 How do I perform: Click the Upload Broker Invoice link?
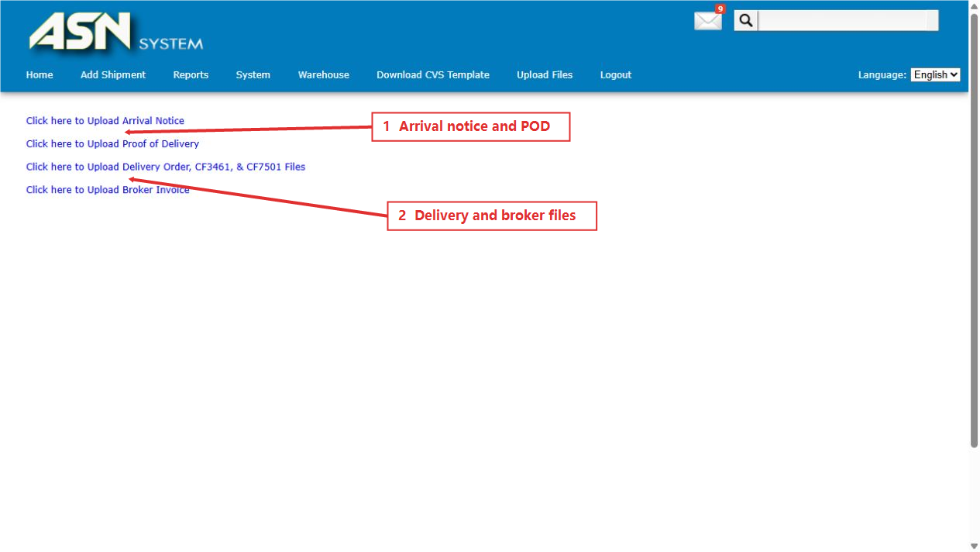(x=108, y=190)
